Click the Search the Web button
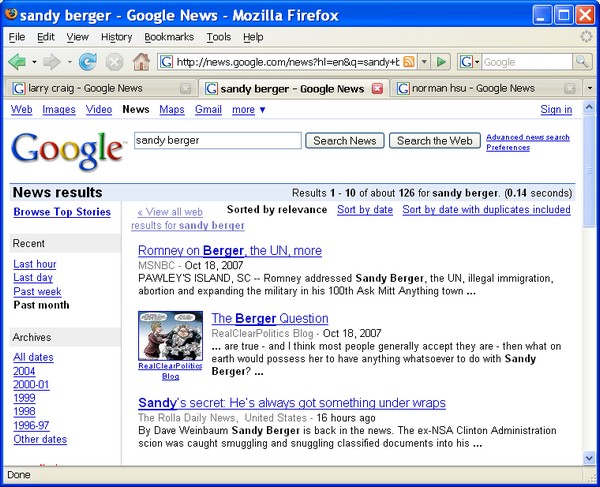 [x=435, y=141]
